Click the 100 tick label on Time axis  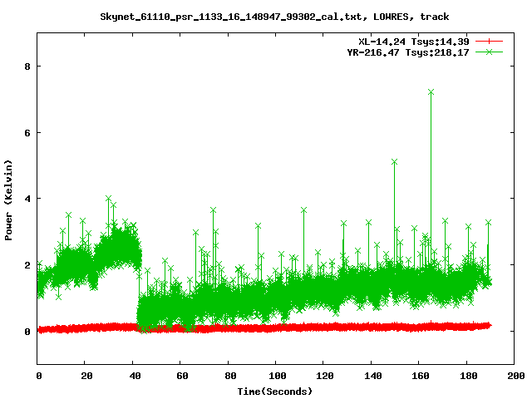click(x=277, y=377)
